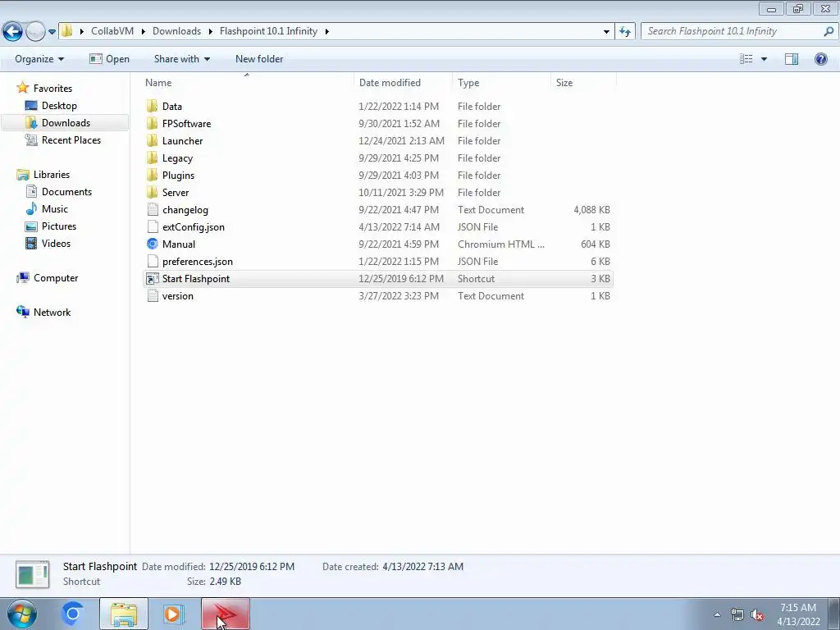Select Favorites in navigation pane

[52, 89]
